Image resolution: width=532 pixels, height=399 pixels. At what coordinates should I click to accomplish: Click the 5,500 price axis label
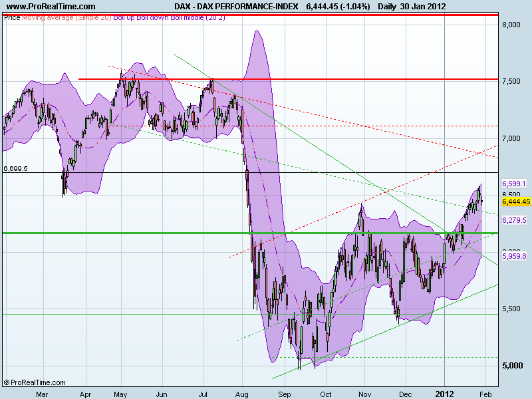pyautogui.click(x=511, y=309)
